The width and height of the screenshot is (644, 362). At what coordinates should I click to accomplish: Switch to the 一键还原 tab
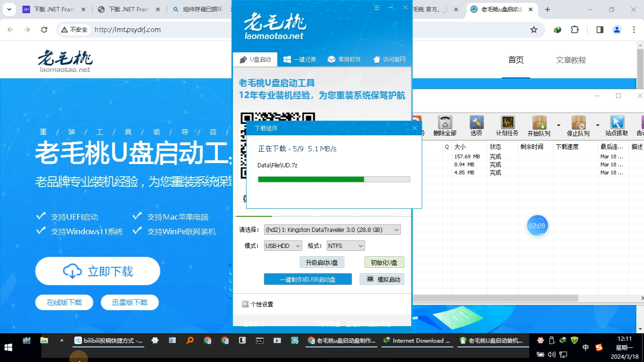tap(300, 59)
